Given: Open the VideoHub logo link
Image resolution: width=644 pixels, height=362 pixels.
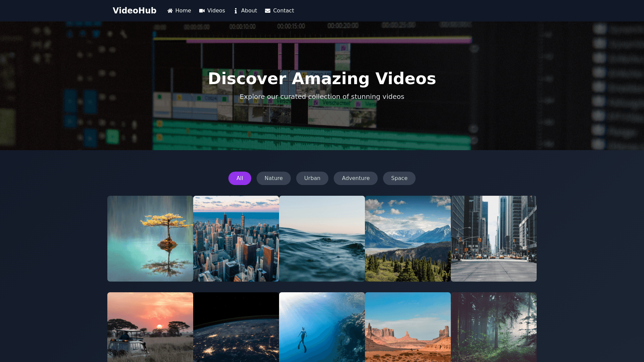Looking at the screenshot, I should tap(135, 11).
